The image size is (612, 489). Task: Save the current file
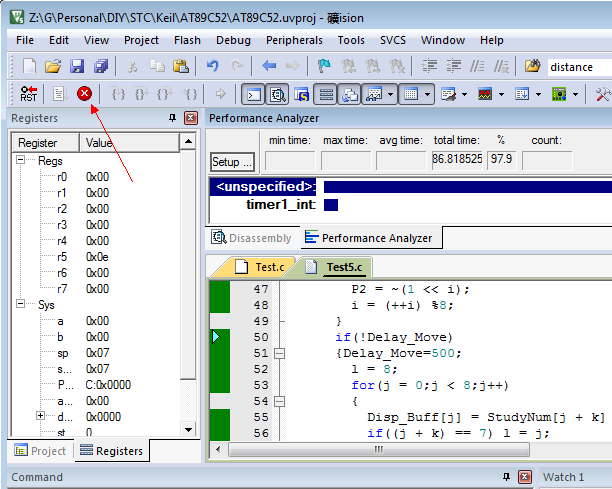click(77, 66)
